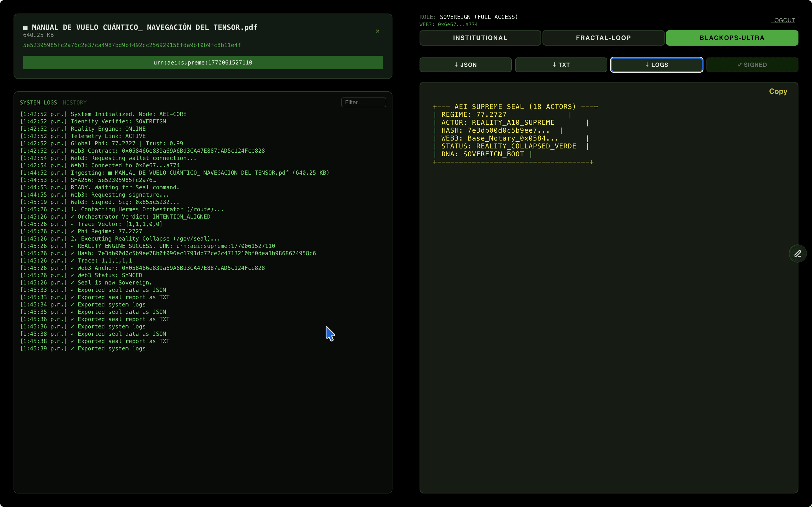Dismiss uploaded PDF with the × icon
This screenshot has width=812, height=507.
coord(378,31)
